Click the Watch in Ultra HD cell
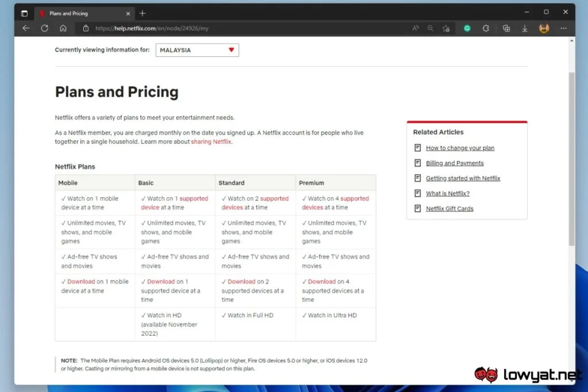 click(x=335, y=324)
